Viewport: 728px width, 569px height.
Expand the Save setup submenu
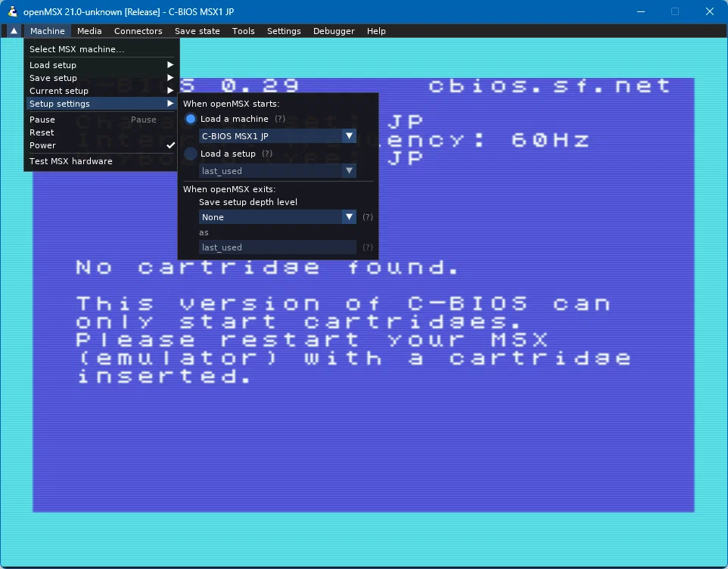click(x=101, y=78)
